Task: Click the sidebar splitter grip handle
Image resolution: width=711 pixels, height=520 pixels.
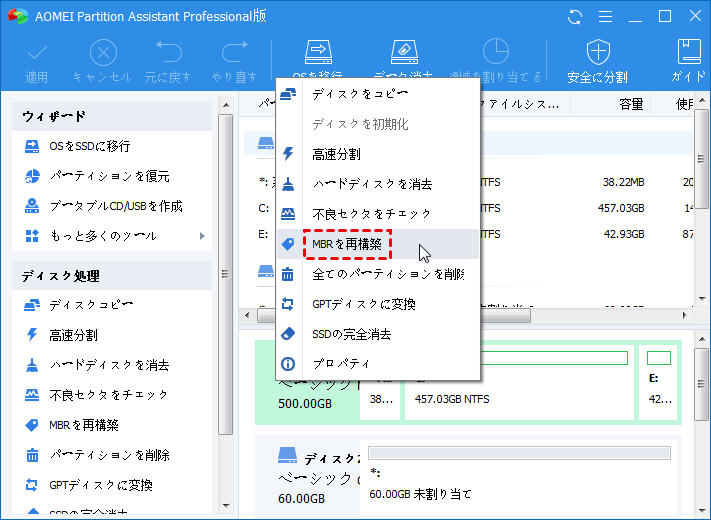Action: (x=225, y=274)
